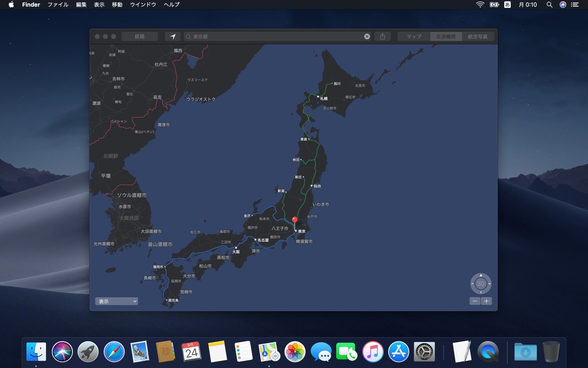Viewport: 588px width, 368px height.
Task: Open Notification Center list icon
Action: tap(575, 5)
